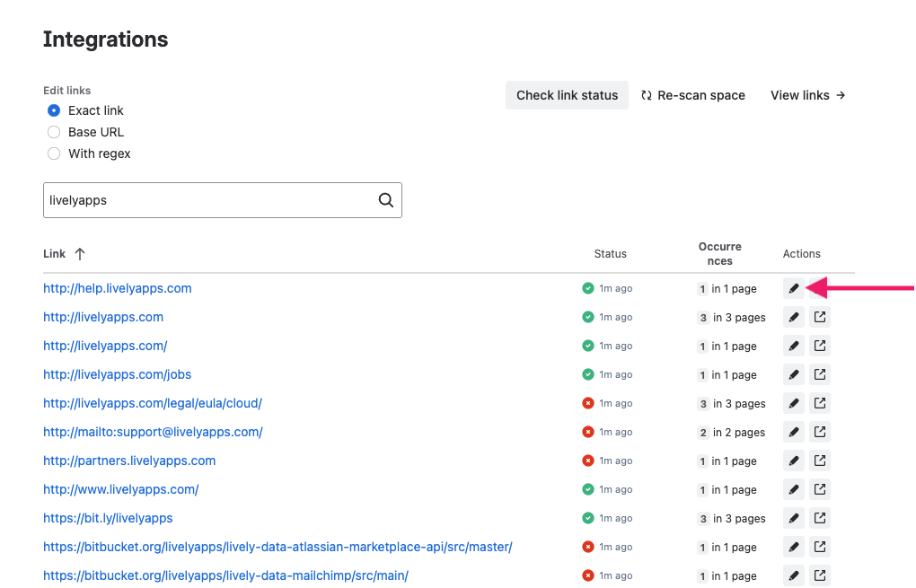The width and height of the screenshot is (916, 588).
Task: Click the green status check for livelyapps.com/jobs
Action: tap(587, 374)
